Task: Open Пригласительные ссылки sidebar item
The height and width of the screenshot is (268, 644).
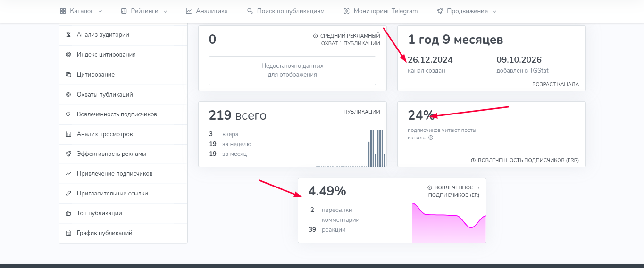Action: 123,193
